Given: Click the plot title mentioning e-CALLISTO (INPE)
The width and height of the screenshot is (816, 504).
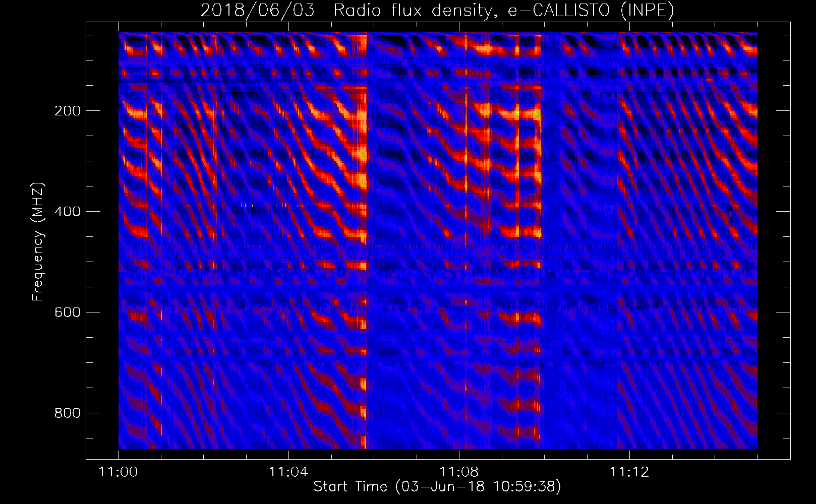Looking at the screenshot, I should coord(437,11).
